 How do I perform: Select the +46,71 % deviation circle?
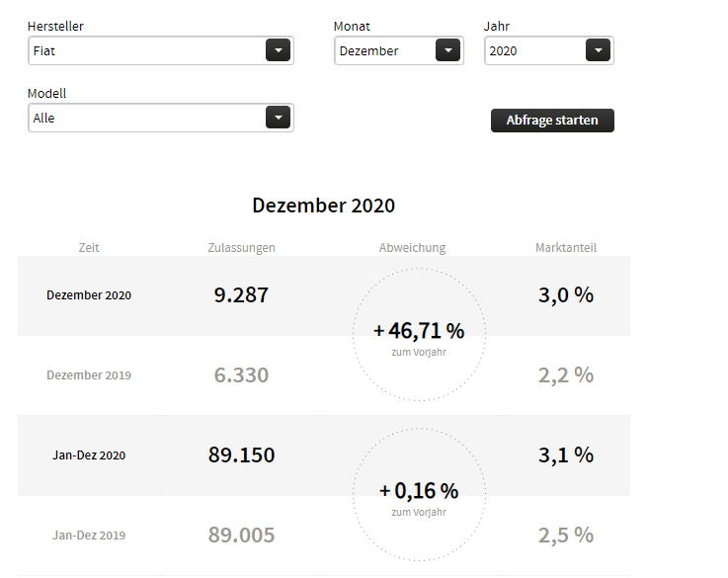point(419,334)
